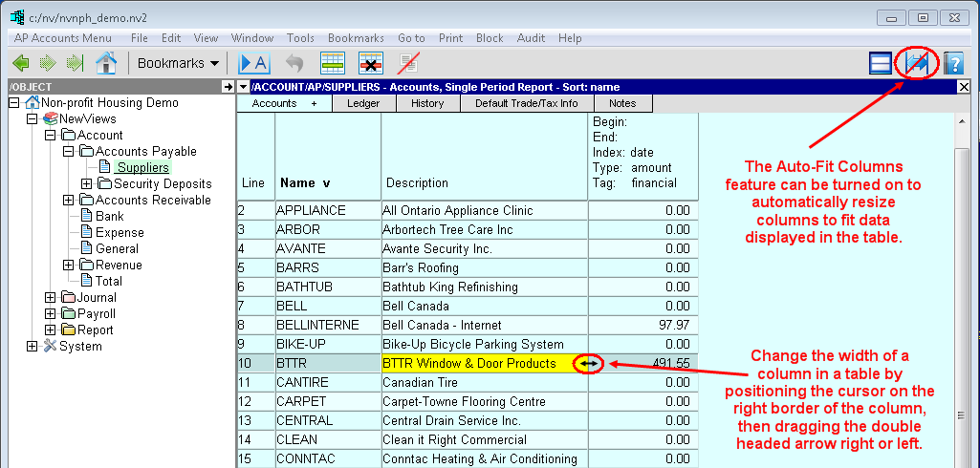Click the blue arrow A toolbar icon
The image size is (980, 468).
tap(254, 64)
